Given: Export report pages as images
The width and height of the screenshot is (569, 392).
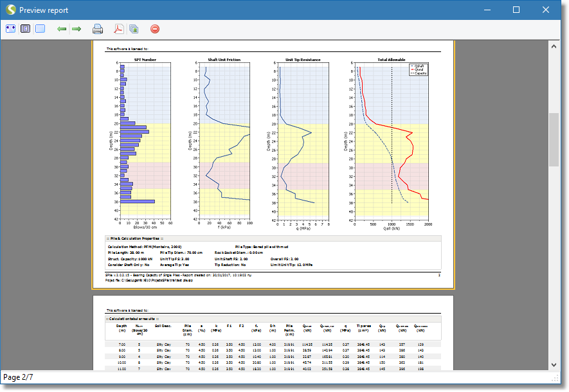Looking at the screenshot, I should click(134, 29).
